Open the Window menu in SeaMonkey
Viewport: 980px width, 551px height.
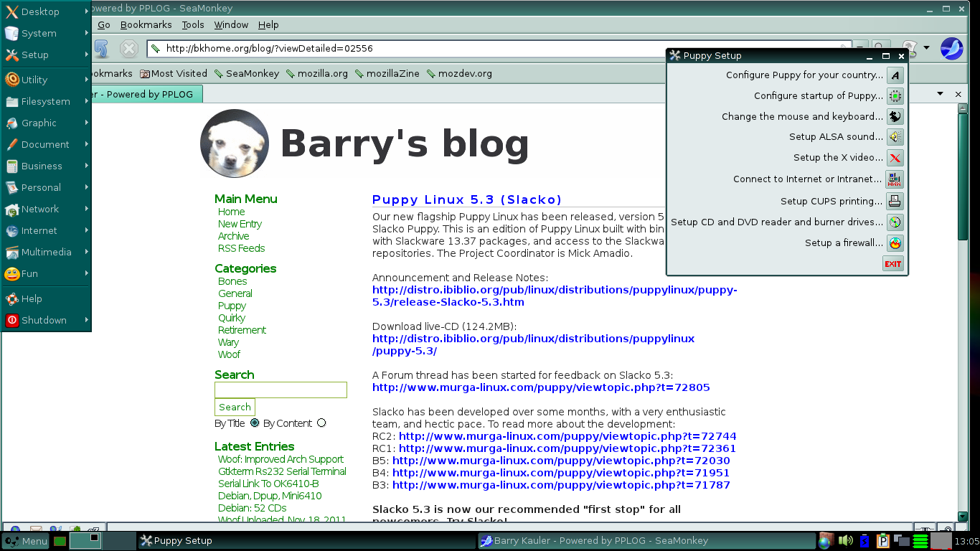pos(231,24)
